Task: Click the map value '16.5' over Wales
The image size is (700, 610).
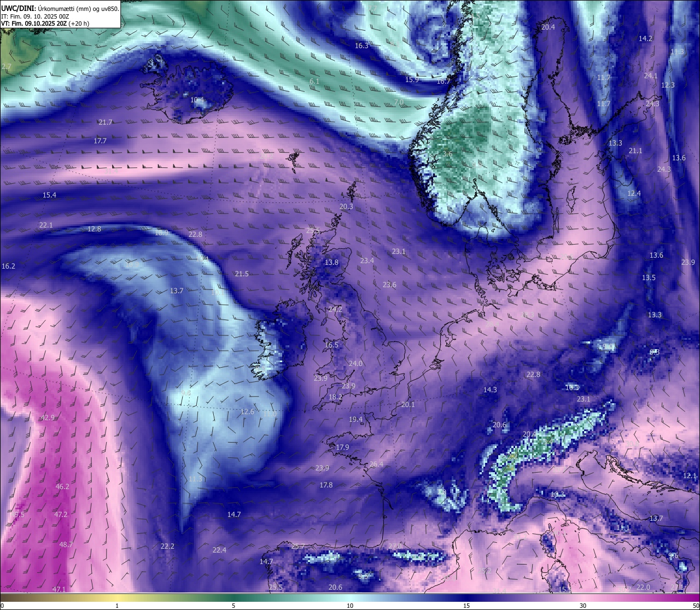Action: click(331, 345)
